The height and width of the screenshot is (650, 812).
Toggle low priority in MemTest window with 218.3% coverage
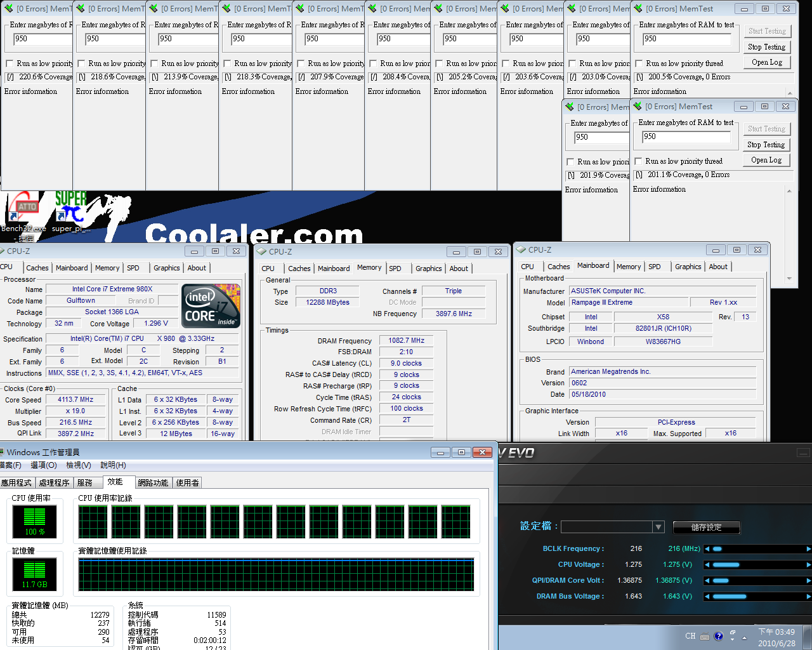point(227,63)
